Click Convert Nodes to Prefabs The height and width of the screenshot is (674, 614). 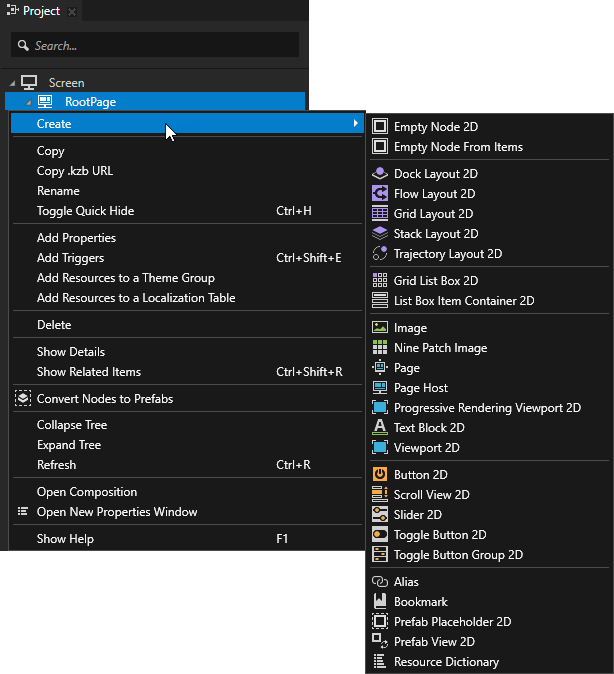(x=104, y=399)
